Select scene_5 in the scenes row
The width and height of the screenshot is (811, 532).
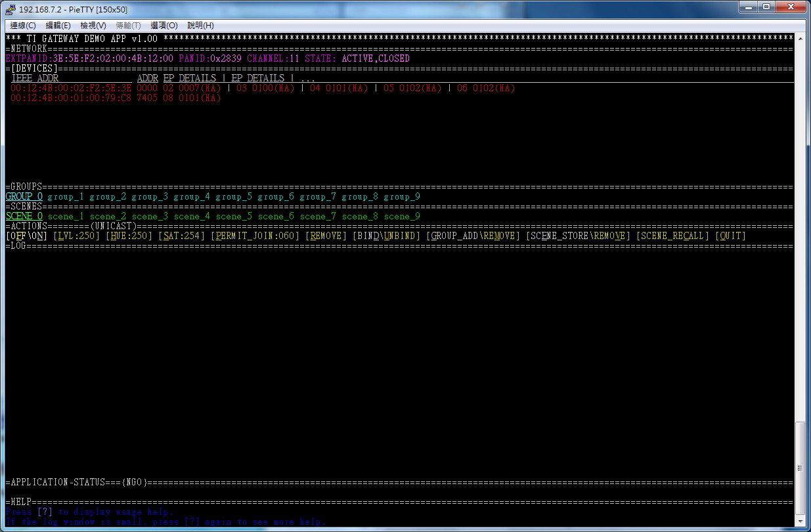[x=234, y=216]
